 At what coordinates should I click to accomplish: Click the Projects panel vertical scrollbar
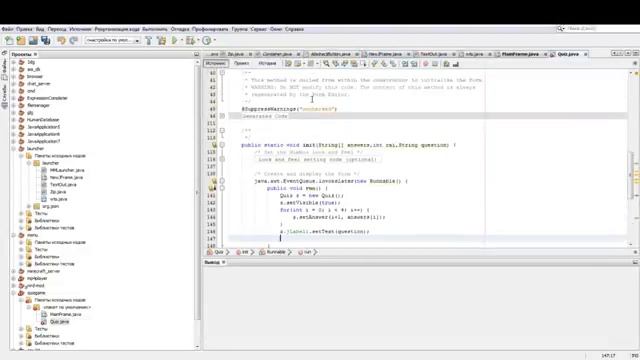[x=198, y=204]
